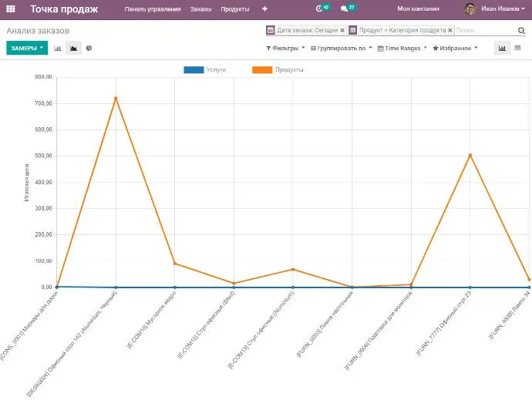Expand the Замеры dropdown

(26, 48)
